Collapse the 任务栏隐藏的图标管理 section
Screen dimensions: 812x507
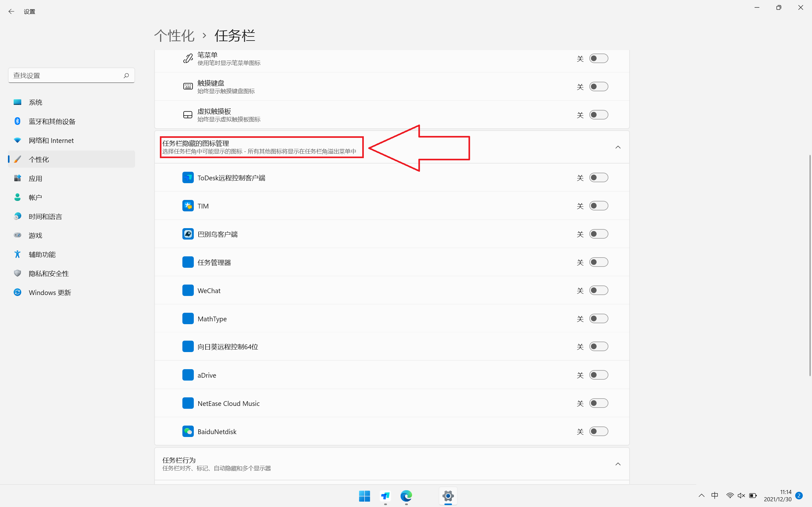[618, 147]
